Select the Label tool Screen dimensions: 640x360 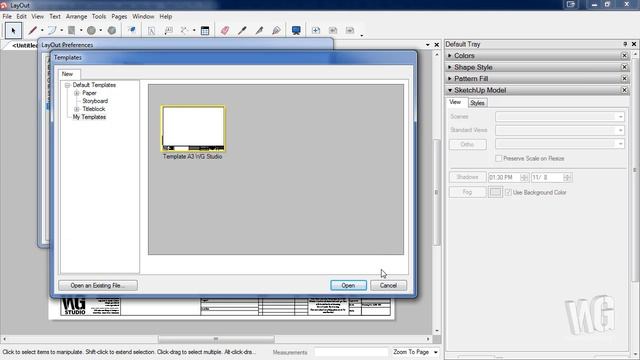tap(168, 31)
